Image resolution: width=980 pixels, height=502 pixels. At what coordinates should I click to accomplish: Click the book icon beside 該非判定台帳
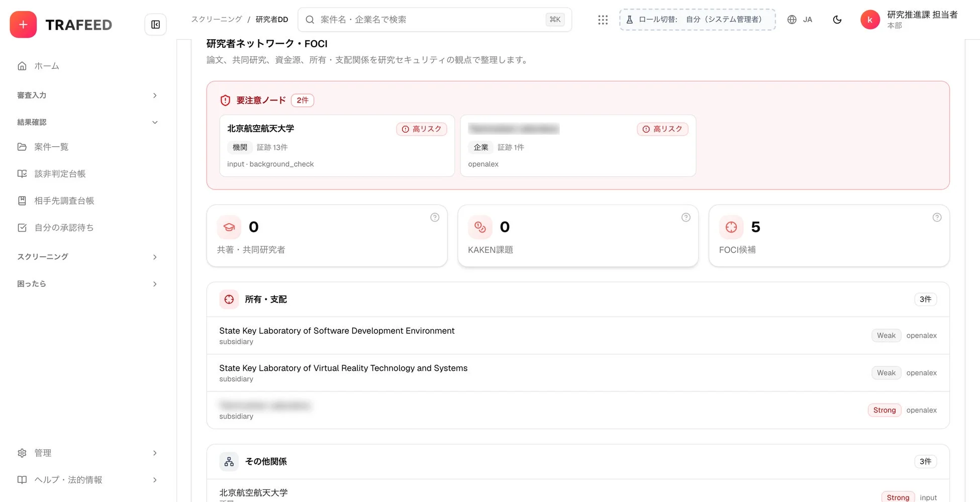click(x=22, y=174)
